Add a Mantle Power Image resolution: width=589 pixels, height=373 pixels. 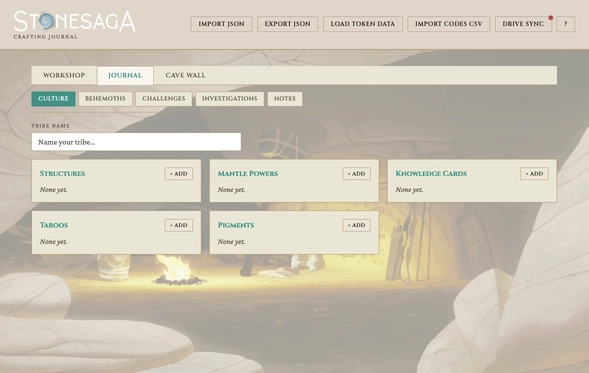[356, 174]
